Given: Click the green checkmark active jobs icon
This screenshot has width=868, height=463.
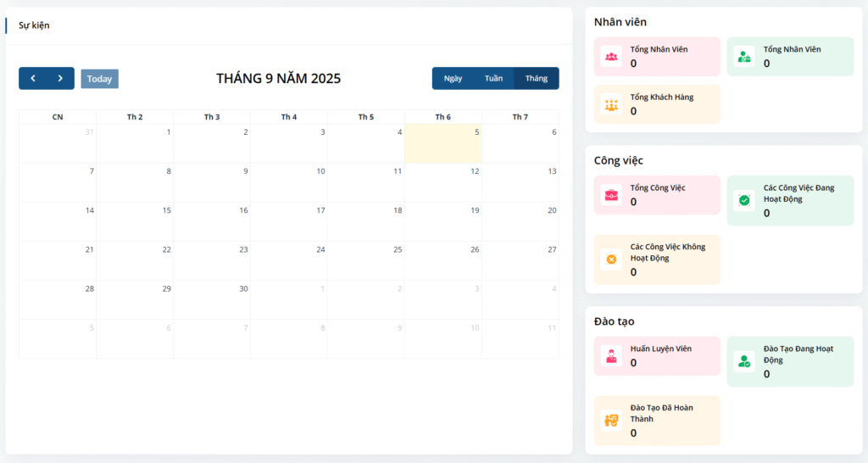Looking at the screenshot, I should click(x=743, y=200).
